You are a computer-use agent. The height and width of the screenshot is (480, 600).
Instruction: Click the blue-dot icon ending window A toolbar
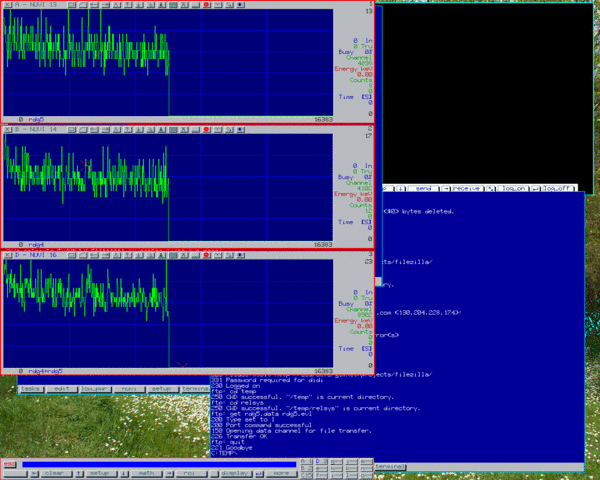(x=240, y=5)
